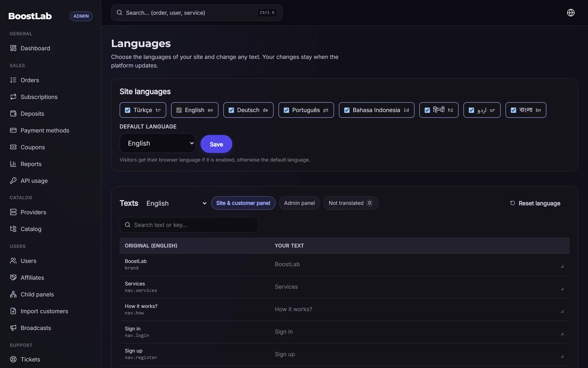
Task: Click resize handle of Sign up field
Action: [x=562, y=356]
